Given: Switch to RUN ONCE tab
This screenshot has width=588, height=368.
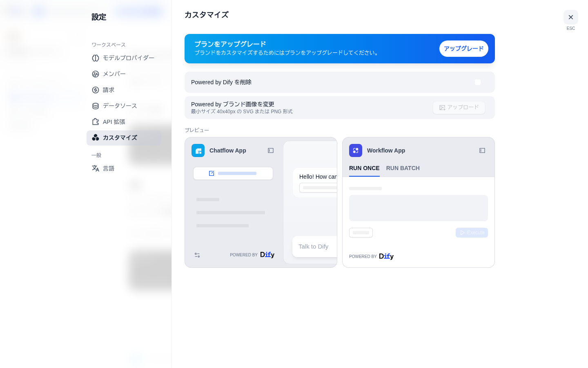Looking at the screenshot, I should (364, 168).
